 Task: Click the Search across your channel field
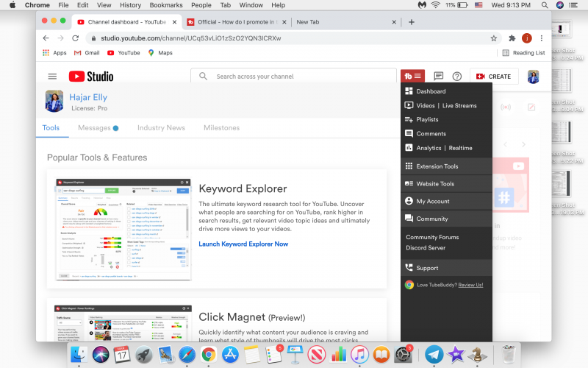pos(294,76)
